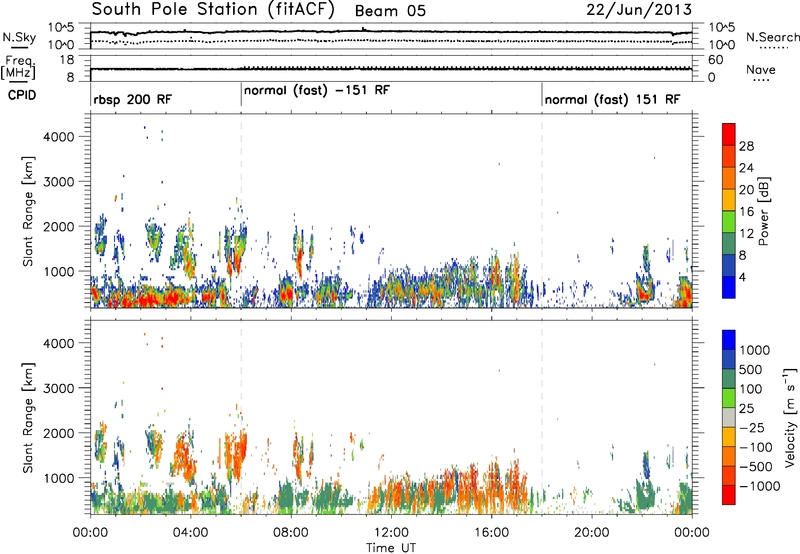The image size is (800, 554).
Task: Click the dashed 18:00 marker in velocity panel
Action: 542,416
